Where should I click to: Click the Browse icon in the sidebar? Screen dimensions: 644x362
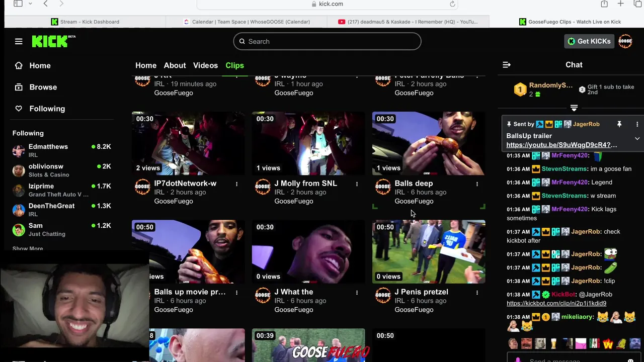point(19,87)
